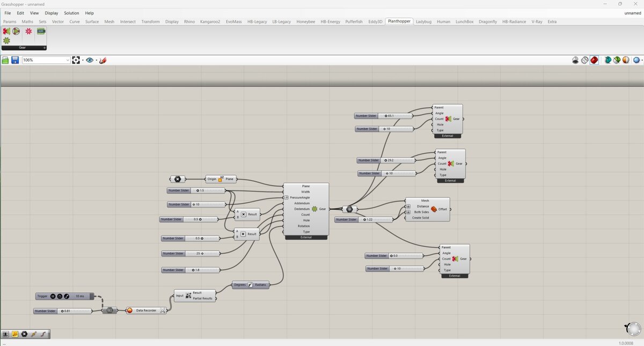Click the eye named views icon
Image resolution: width=644 pixels, height=346 pixels.
[x=90, y=60]
